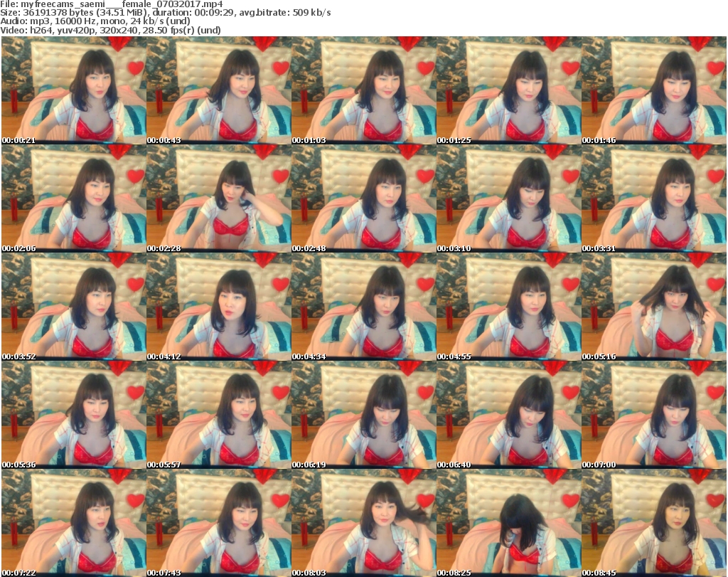Select the thumbnail stamped 00:02:06
This screenshot has height=577, width=728.
coord(74,198)
